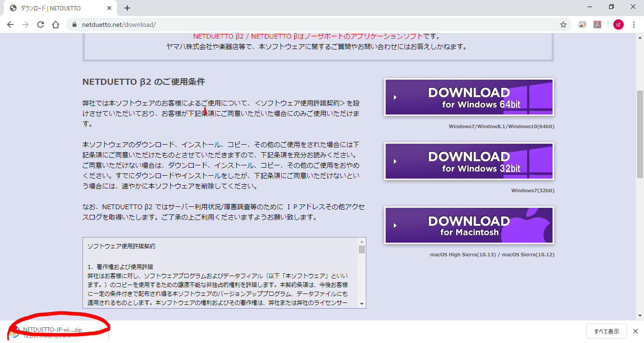The image size is (644, 343).
Task: Click the text 1. 著作権および使用許諾
Action: point(120,267)
